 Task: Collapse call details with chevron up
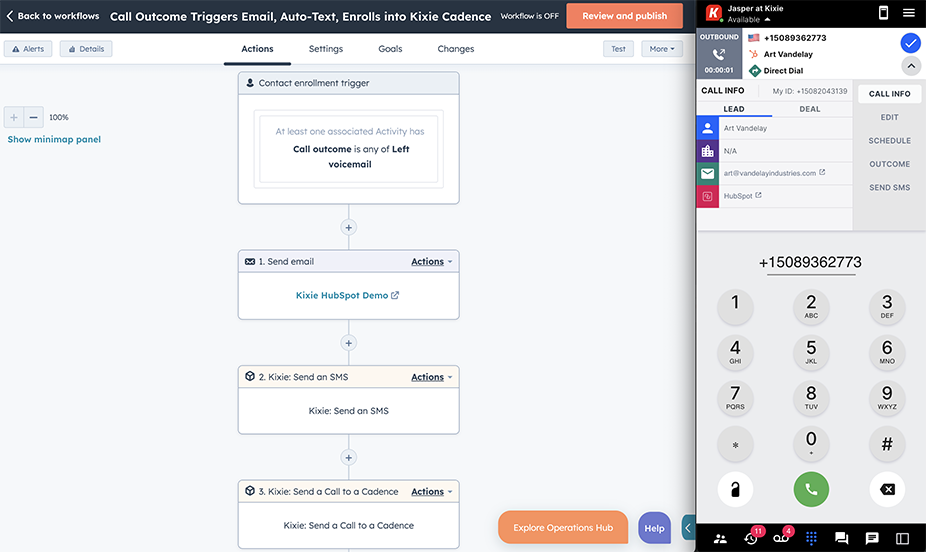coord(911,66)
